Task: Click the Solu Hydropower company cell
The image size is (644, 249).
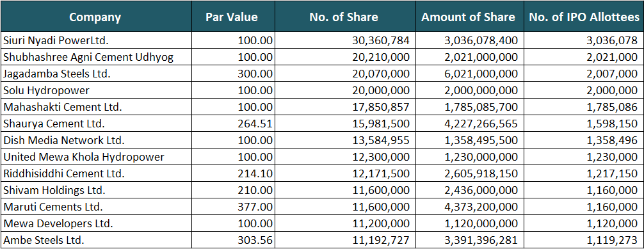Action: pyautogui.click(x=95, y=90)
